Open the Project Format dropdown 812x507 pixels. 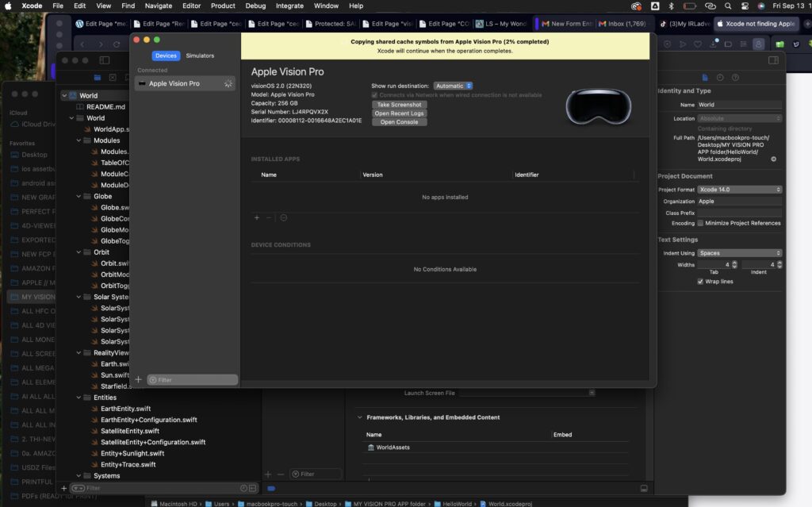[740, 190]
